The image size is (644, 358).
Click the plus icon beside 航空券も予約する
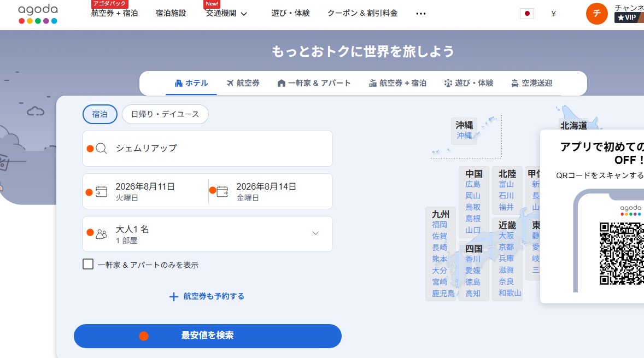click(x=174, y=297)
